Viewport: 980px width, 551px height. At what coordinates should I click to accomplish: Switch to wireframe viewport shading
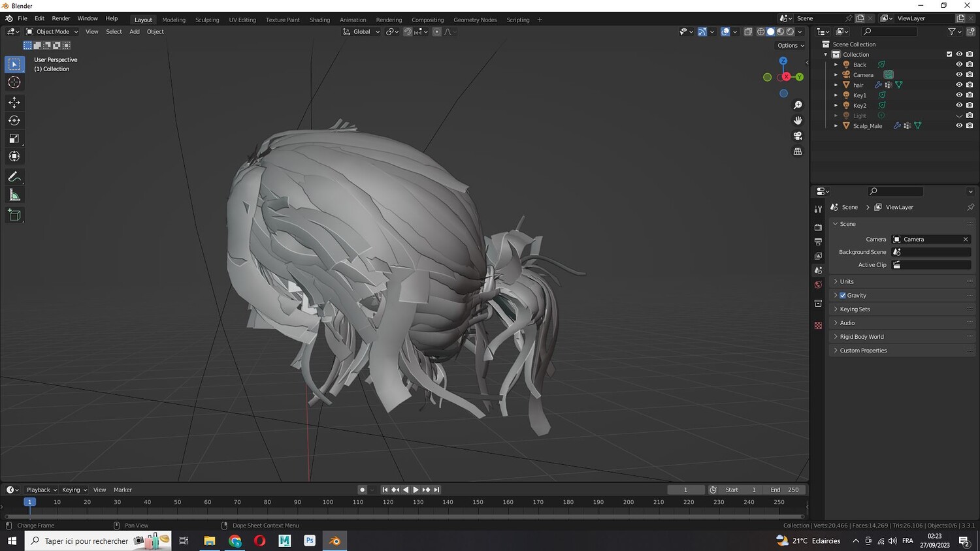760,31
